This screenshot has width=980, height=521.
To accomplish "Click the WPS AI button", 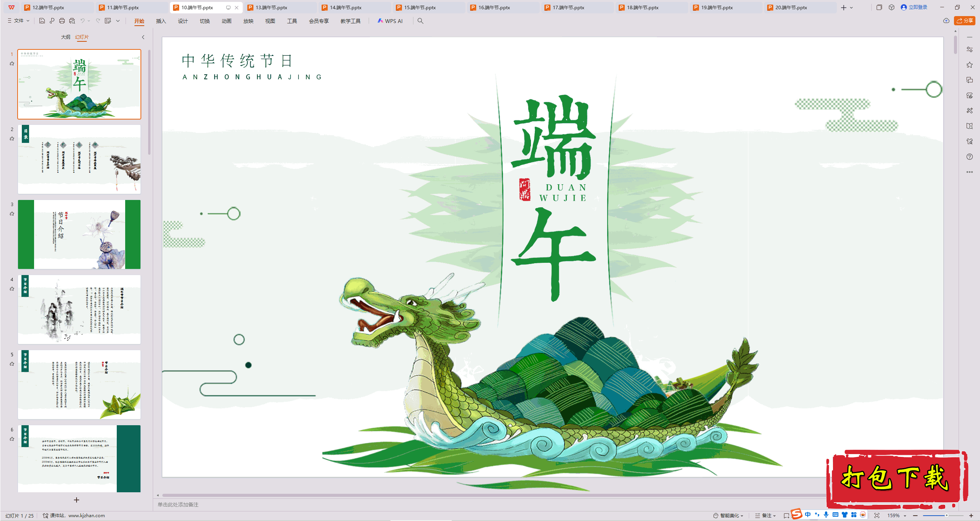I will pyautogui.click(x=390, y=21).
